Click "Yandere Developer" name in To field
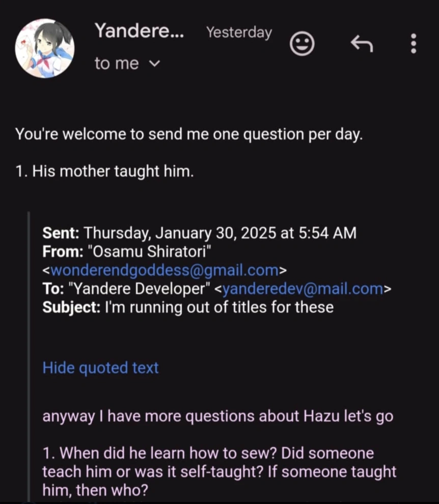This screenshot has width=439, height=504. (140, 289)
